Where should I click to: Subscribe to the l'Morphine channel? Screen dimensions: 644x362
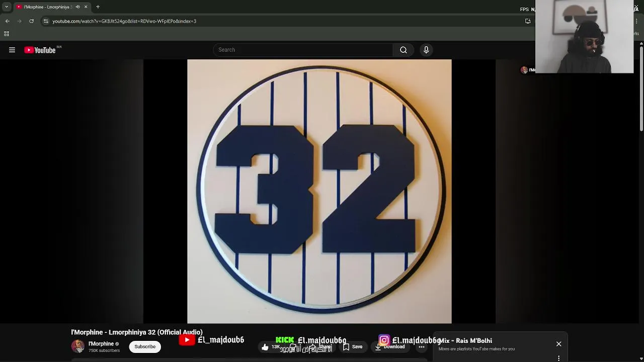[145, 346]
